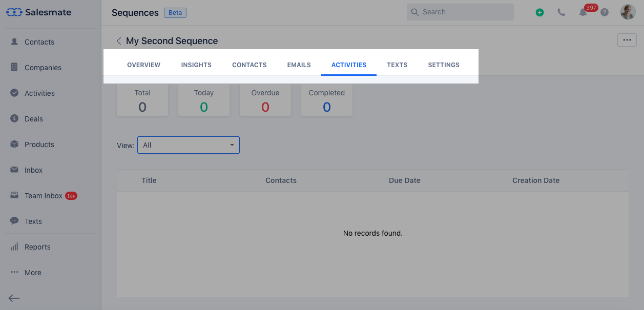
Task: Switch to the sequence Texts tab
Action: [397, 65]
